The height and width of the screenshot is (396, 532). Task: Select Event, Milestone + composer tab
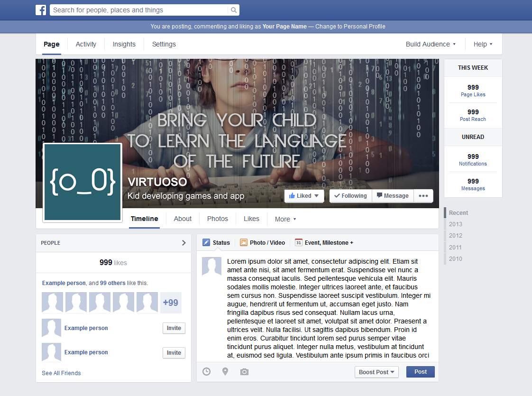coord(324,243)
